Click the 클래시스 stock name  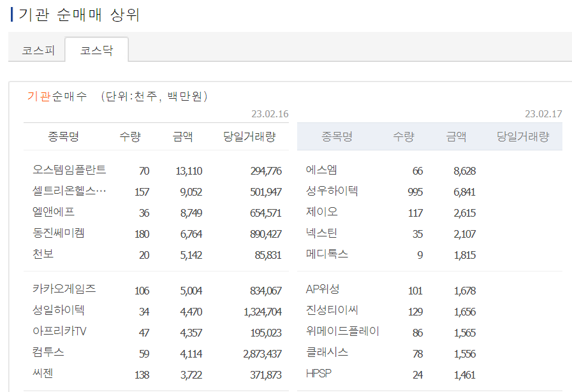pos(327,352)
